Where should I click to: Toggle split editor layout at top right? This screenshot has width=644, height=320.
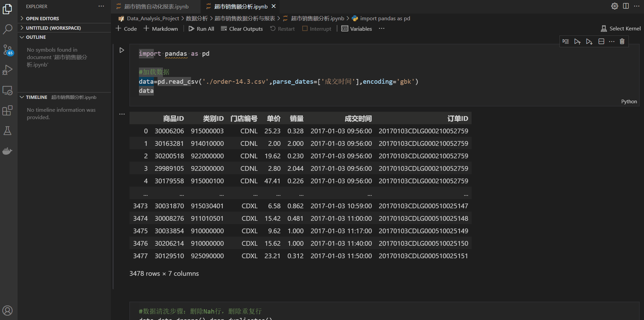click(x=626, y=6)
